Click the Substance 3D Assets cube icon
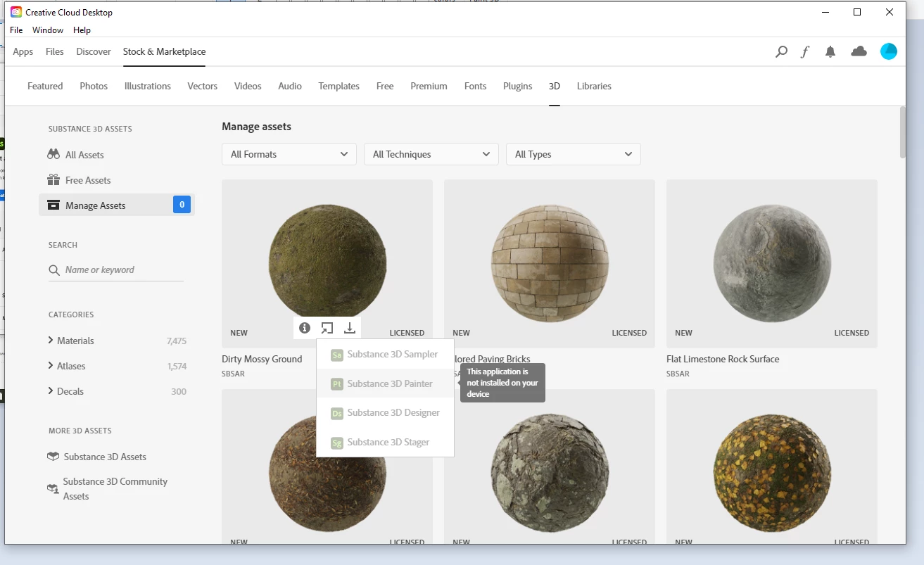 53,457
